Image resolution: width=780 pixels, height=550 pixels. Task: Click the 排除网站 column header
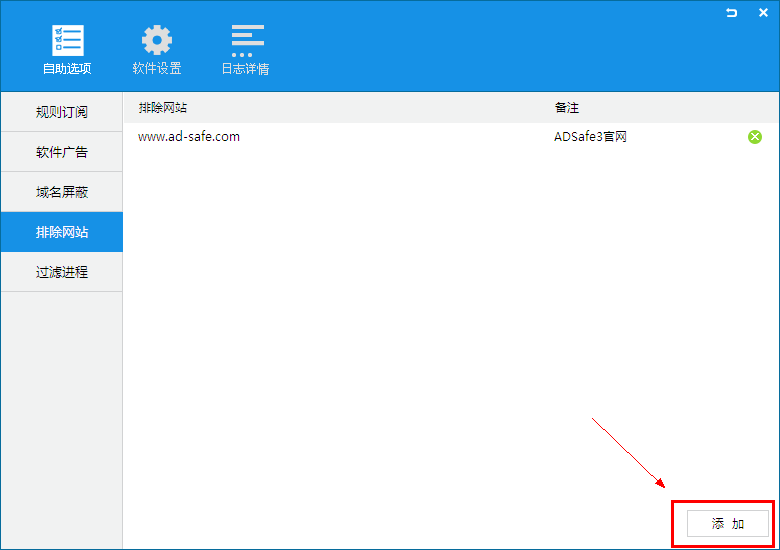point(163,108)
